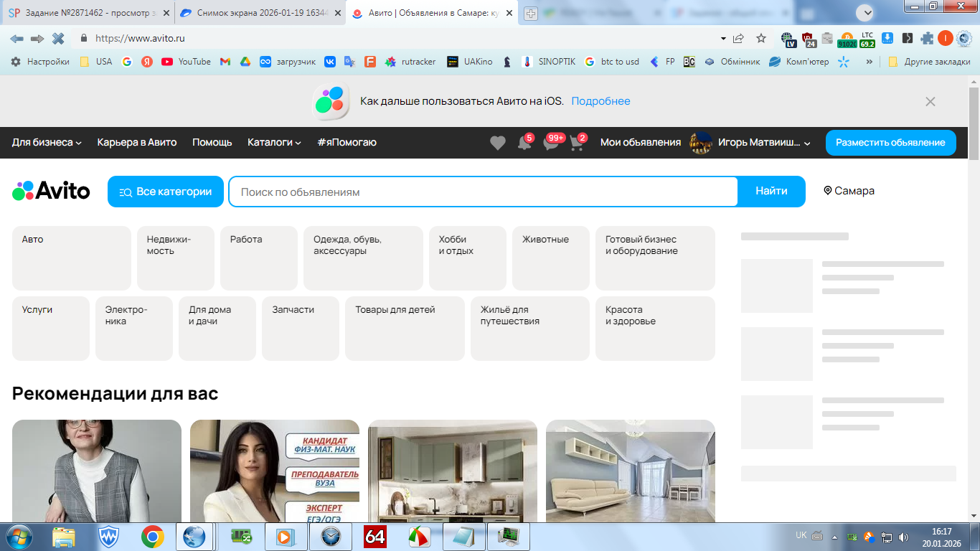980x551 pixels.
Task: Open the Google bookmark icon after USA
Action: tap(127, 62)
